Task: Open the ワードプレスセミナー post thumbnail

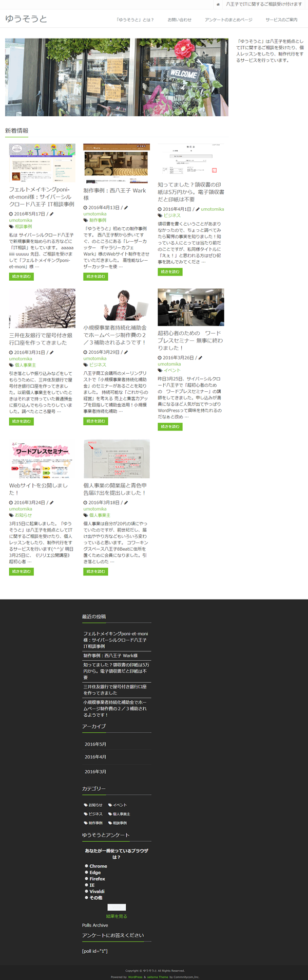Action: coord(42,459)
